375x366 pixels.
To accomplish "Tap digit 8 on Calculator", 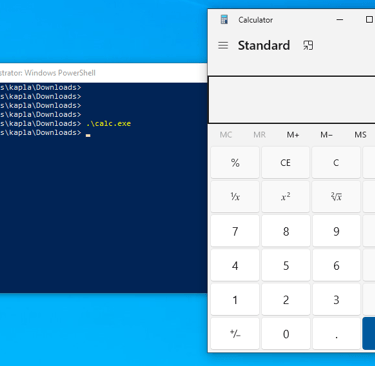I will [x=286, y=231].
